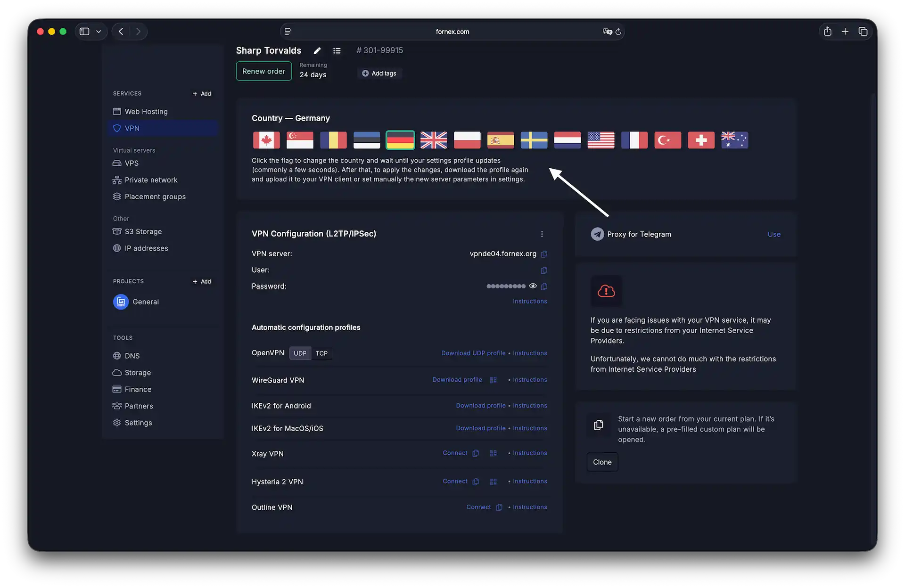Expand the Safari sidebar options chevron
This screenshot has height=588, width=905.
pyautogui.click(x=99, y=32)
